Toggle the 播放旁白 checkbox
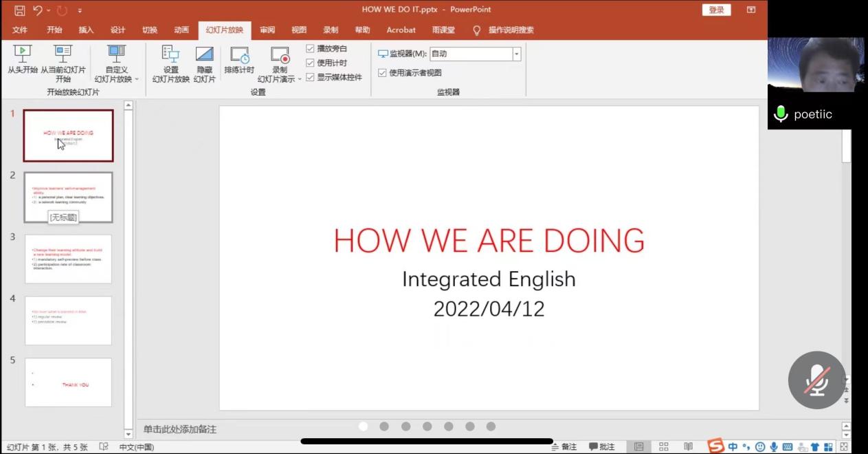868x454 pixels. pyautogui.click(x=310, y=49)
